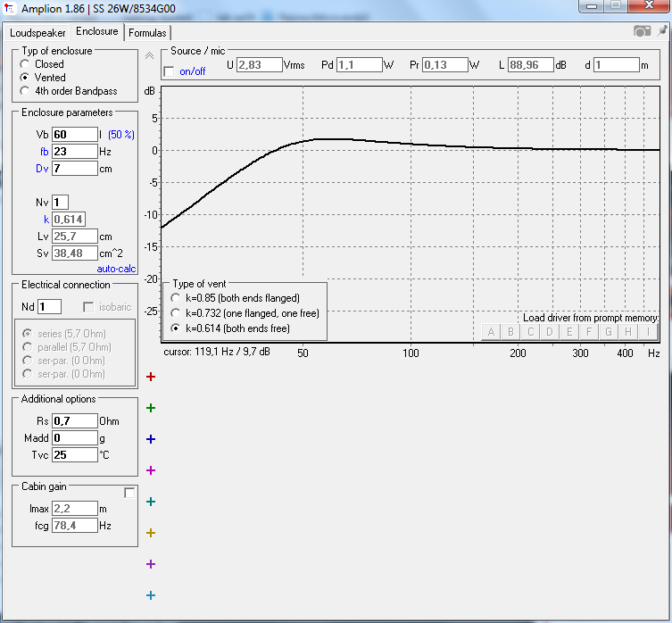
Task: Load driver from memory slot I
Action: (x=648, y=332)
